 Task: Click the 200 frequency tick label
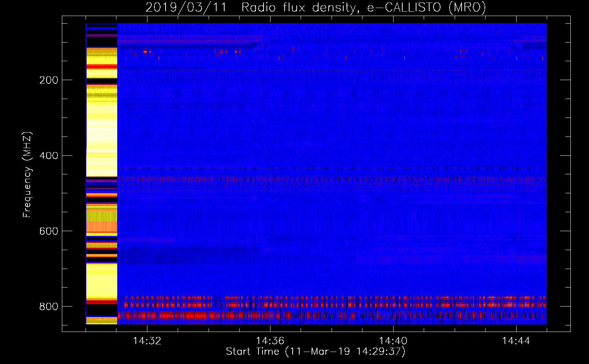click(x=48, y=80)
